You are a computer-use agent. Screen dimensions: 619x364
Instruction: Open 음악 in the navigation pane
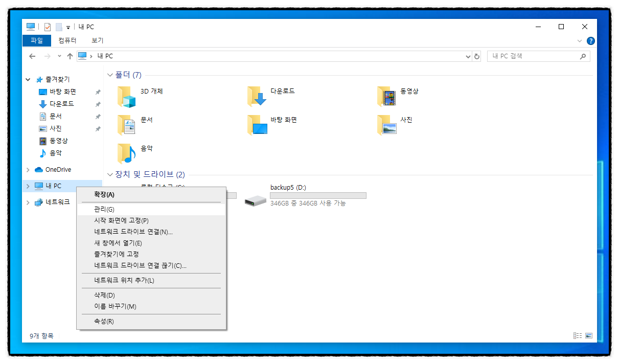point(55,153)
